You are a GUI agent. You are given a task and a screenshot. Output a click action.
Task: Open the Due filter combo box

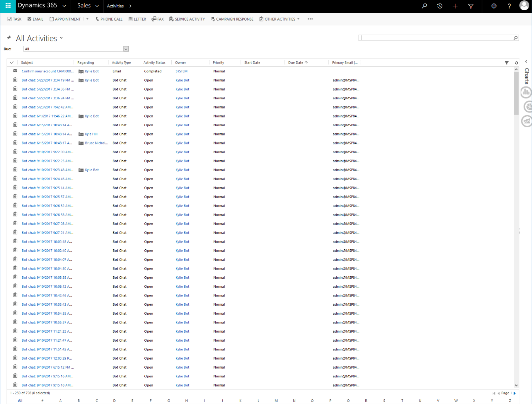[x=76, y=49]
